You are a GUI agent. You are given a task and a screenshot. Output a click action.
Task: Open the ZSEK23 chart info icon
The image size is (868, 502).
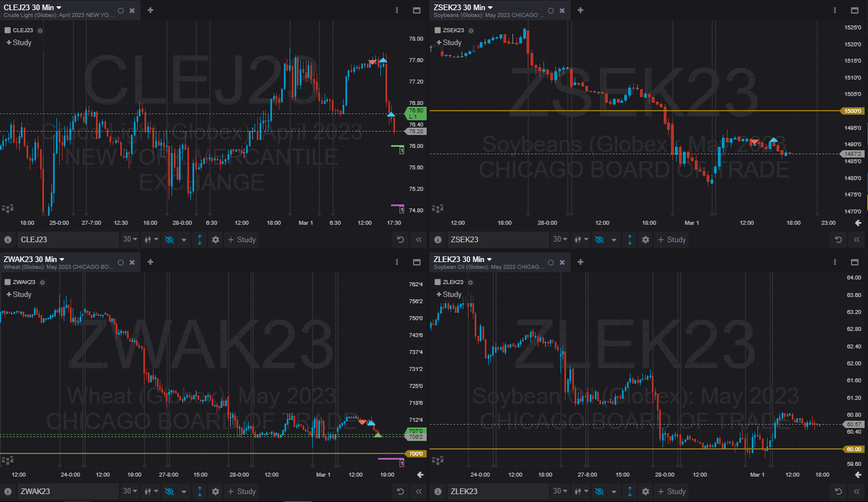click(x=438, y=239)
